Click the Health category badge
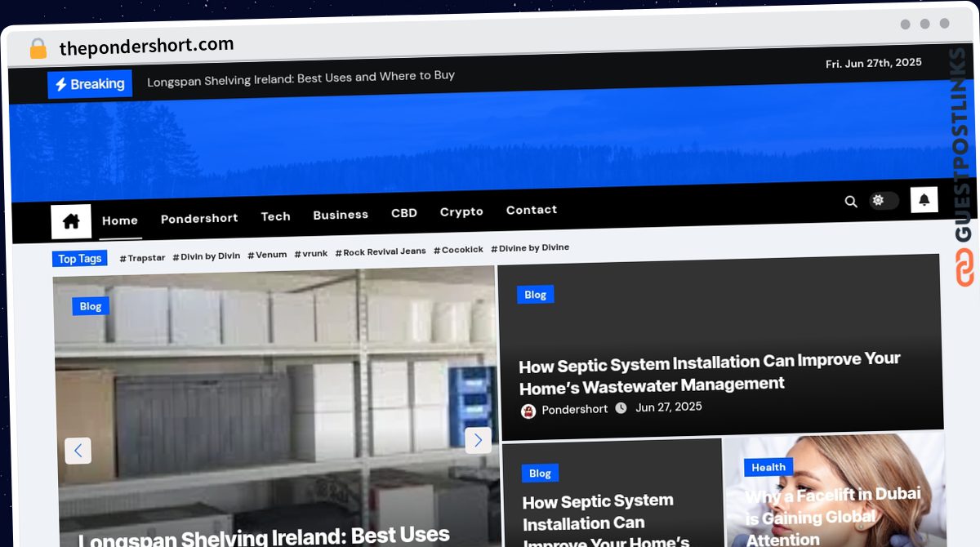 [768, 468]
